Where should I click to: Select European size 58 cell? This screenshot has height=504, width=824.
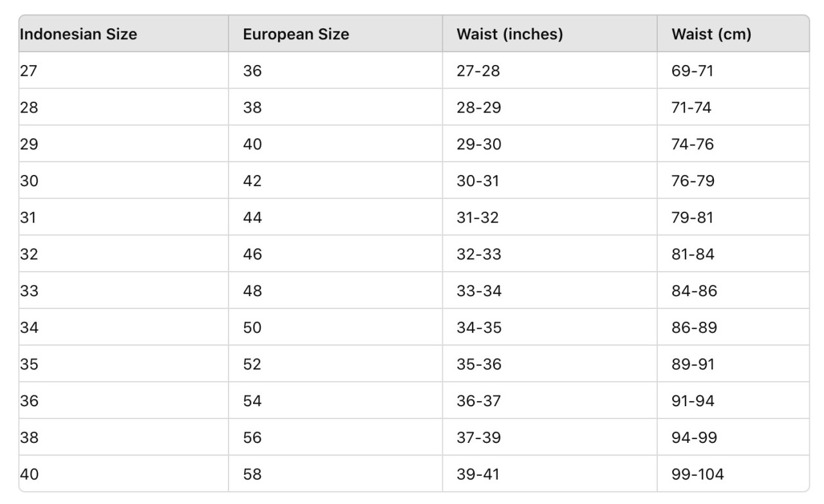[335, 474]
